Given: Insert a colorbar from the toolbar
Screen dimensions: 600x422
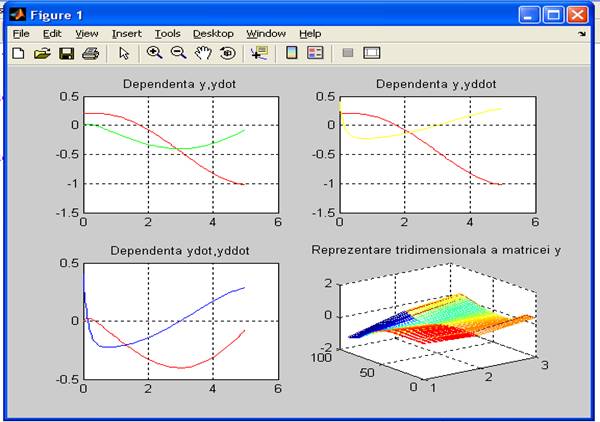Looking at the screenshot, I should (x=292, y=53).
